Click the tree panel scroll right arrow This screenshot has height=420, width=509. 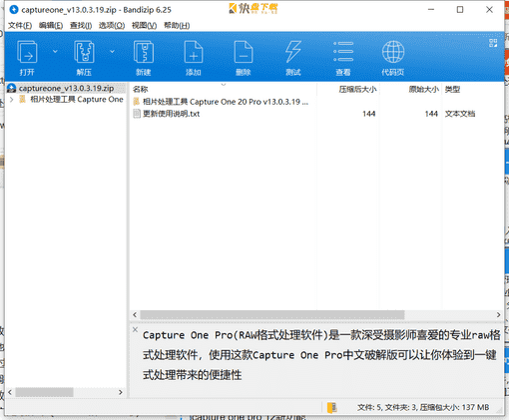coord(121,392)
